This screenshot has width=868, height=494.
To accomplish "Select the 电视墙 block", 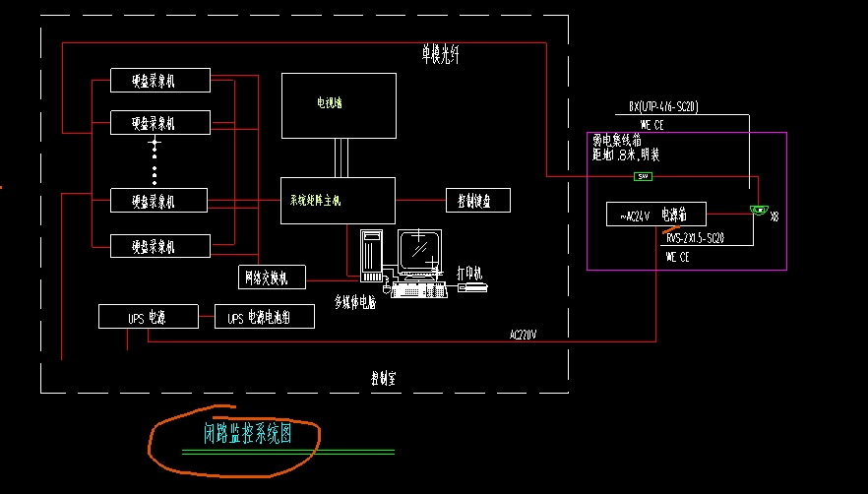I will pos(339,105).
